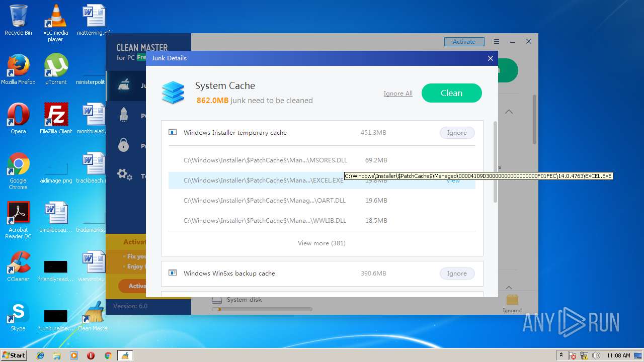Open Opera from the taskbar
644x362 pixels.
point(91,355)
